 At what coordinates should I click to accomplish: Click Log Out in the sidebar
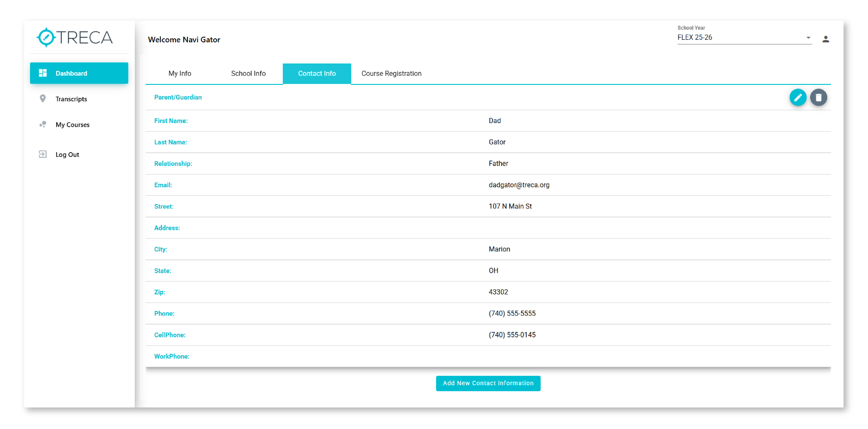[67, 155]
